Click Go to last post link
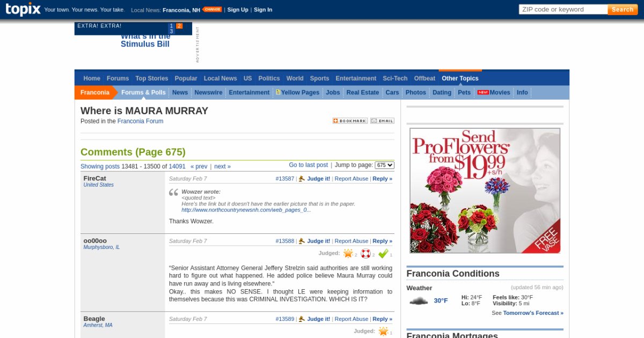Image resolution: width=644 pixels, height=338 pixels. pyautogui.click(x=308, y=165)
